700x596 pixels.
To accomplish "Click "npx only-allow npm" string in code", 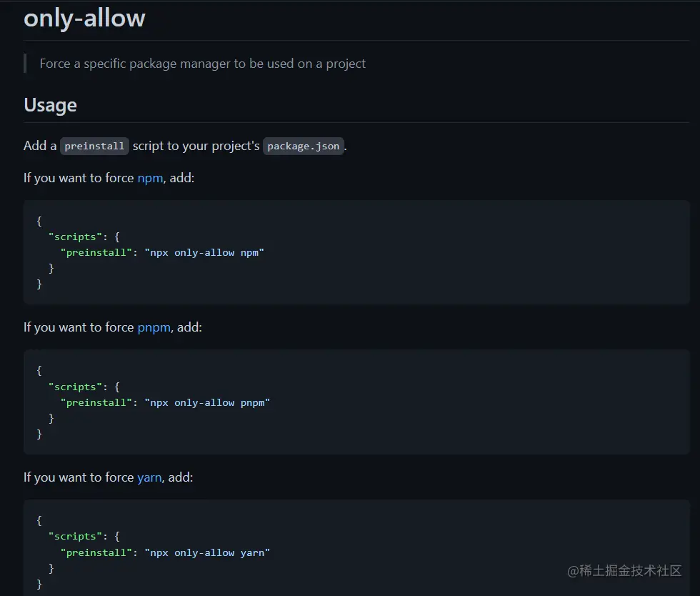I will tap(204, 252).
